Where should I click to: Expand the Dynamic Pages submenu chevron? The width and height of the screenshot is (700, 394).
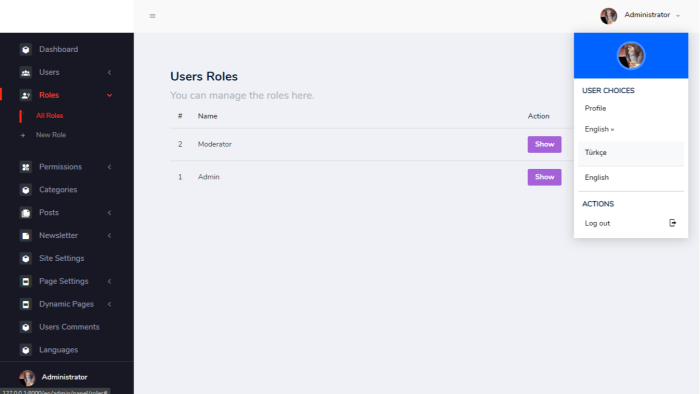tap(109, 304)
